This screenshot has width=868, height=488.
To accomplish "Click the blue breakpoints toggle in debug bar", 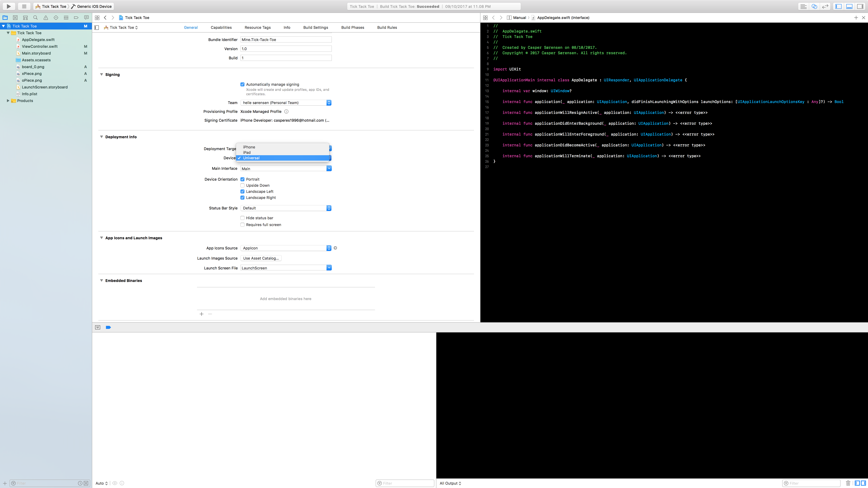I will [108, 327].
